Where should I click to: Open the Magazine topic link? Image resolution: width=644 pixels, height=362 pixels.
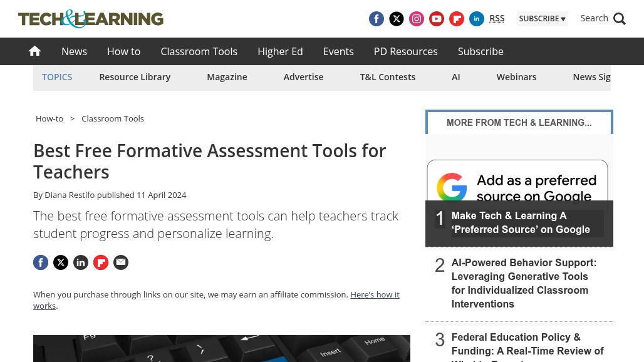click(x=227, y=77)
